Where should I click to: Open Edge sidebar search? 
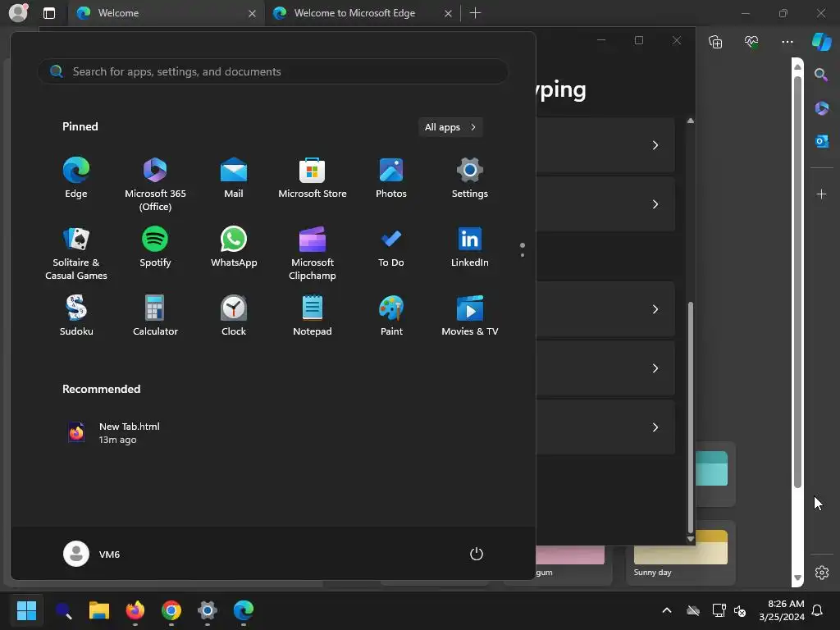pyautogui.click(x=821, y=75)
